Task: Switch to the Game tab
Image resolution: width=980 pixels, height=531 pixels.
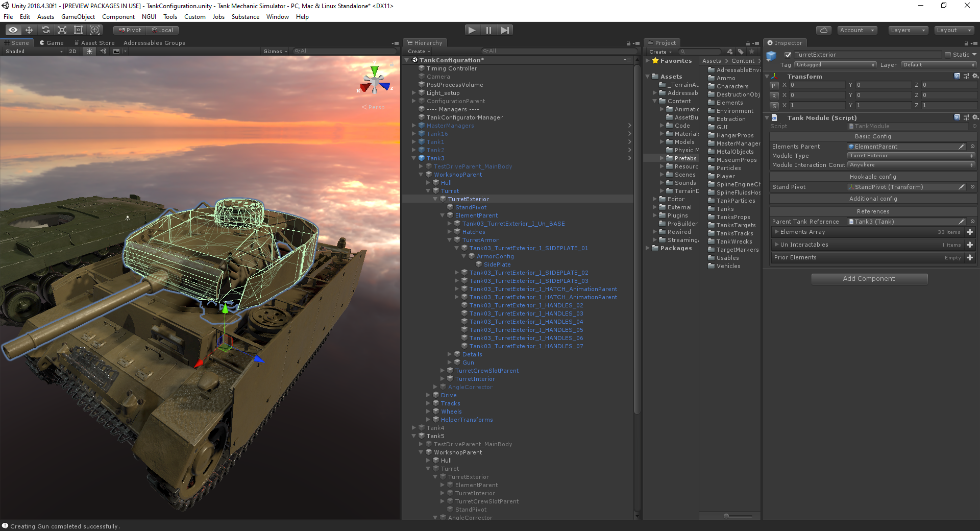Action: pyautogui.click(x=52, y=43)
